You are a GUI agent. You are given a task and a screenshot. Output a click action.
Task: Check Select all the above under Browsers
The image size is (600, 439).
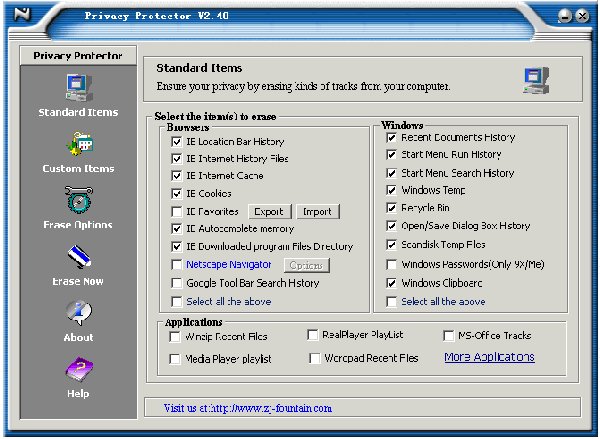pos(176,302)
